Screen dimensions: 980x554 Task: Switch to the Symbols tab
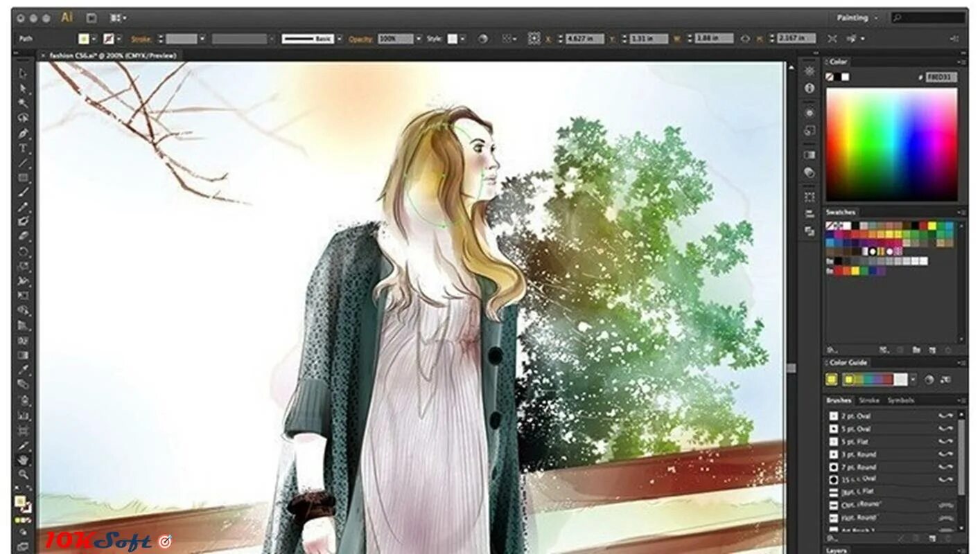tap(901, 400)
